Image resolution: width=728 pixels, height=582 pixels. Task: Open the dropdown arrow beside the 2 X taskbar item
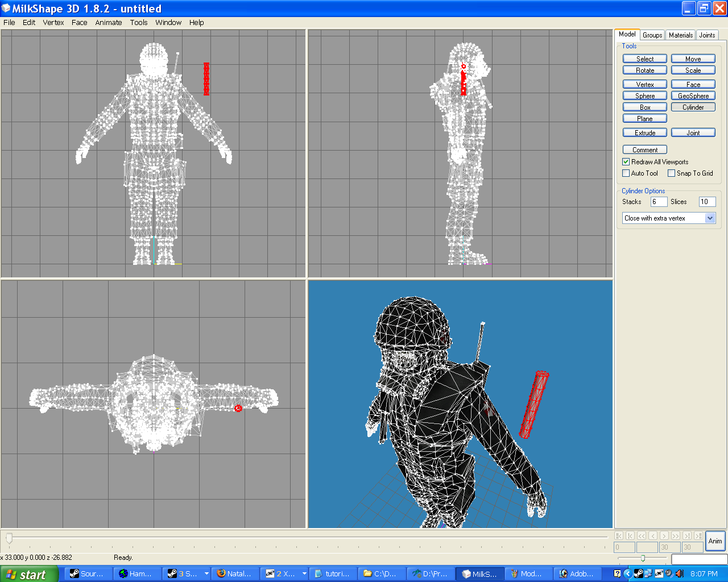(305, 573)
